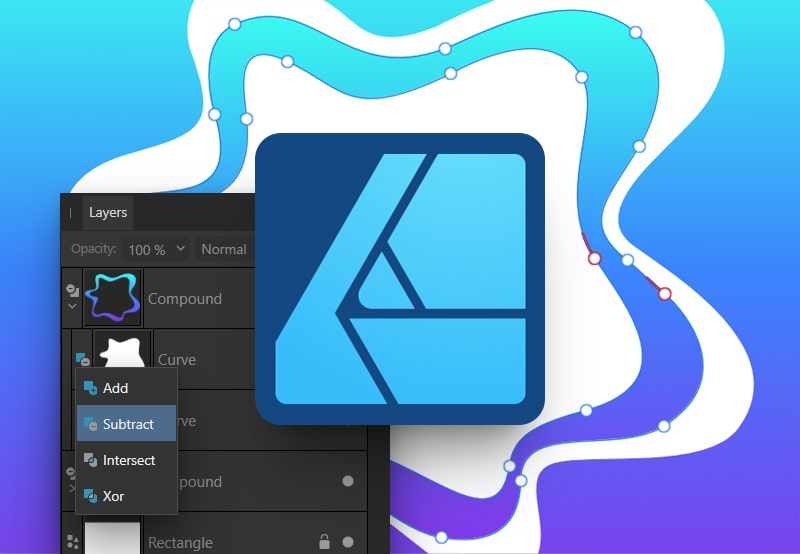Screen dimensions: 800x554
Task: Click the Affinity Designer logo
Action: tap(400, 279)
